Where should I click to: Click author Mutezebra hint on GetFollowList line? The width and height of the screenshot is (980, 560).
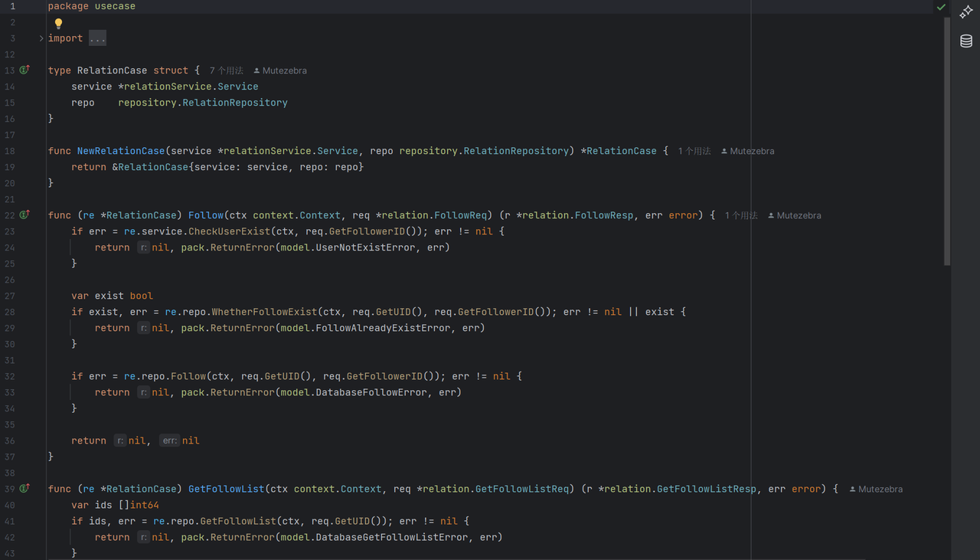click(x=876, y=490)
